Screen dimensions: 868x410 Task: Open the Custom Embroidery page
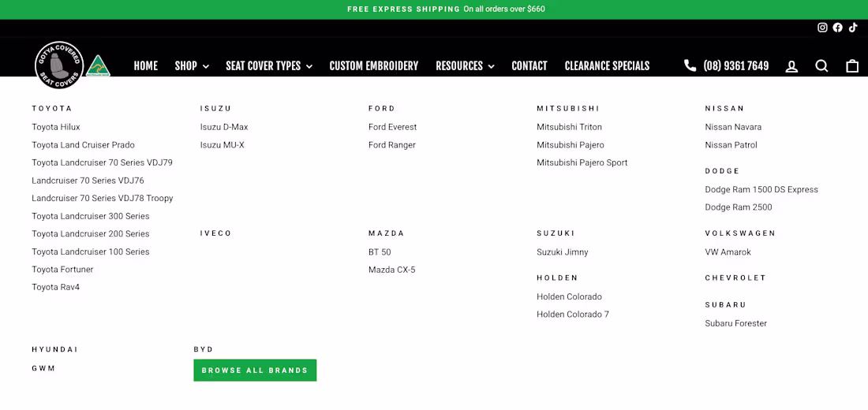[374, 66]
